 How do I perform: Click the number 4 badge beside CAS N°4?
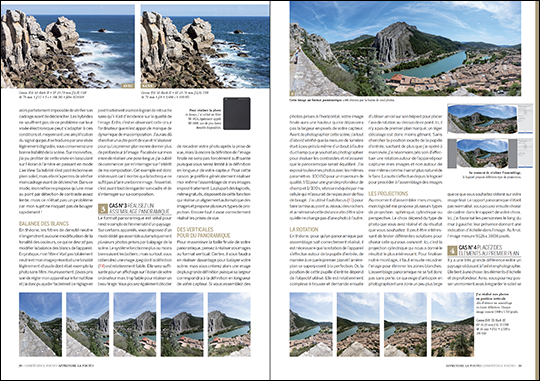pyautogui.click(x=452, y=250)
